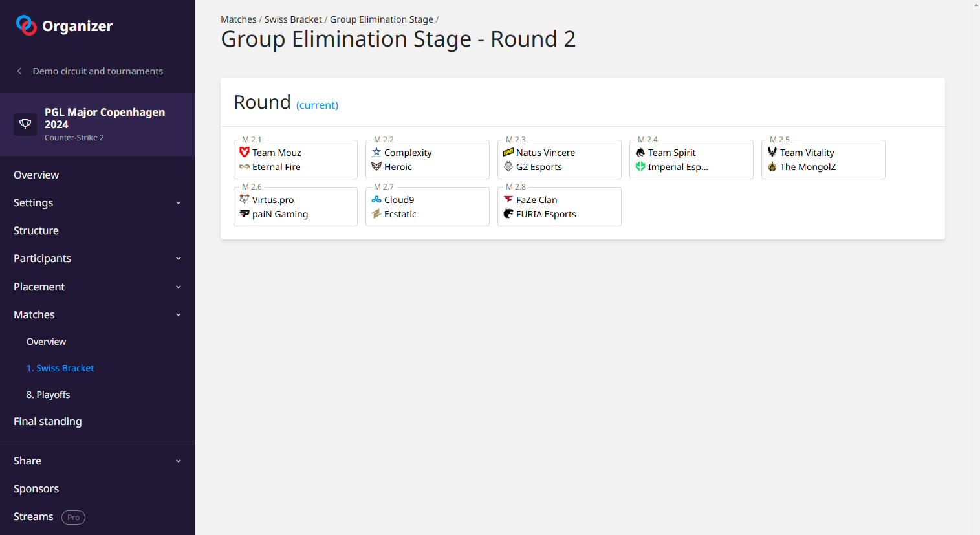Click the Cloud9 team logo
This screenshot has height=535, width=980.
(376, 200)
